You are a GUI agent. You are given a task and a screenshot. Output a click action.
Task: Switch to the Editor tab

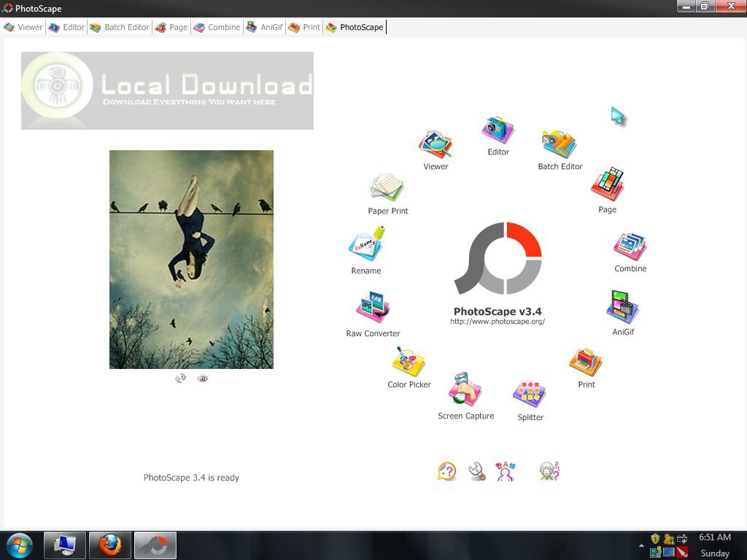click(x=66, y=27)
